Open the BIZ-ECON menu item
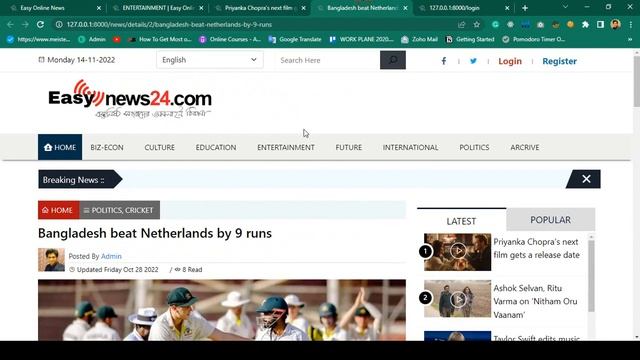640x360 pixels. click(x=107, y=147)
